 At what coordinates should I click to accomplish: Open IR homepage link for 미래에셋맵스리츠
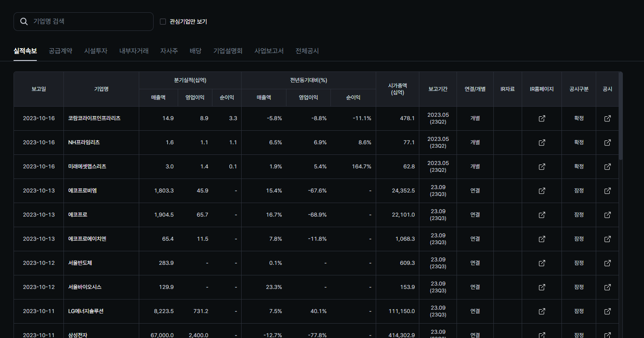pos(542,167)
